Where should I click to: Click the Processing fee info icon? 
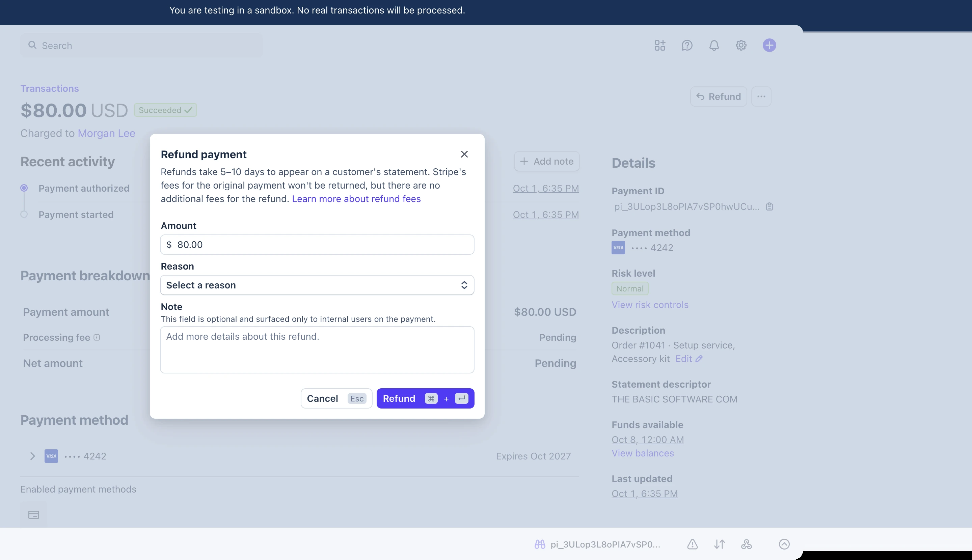point(97,337)
